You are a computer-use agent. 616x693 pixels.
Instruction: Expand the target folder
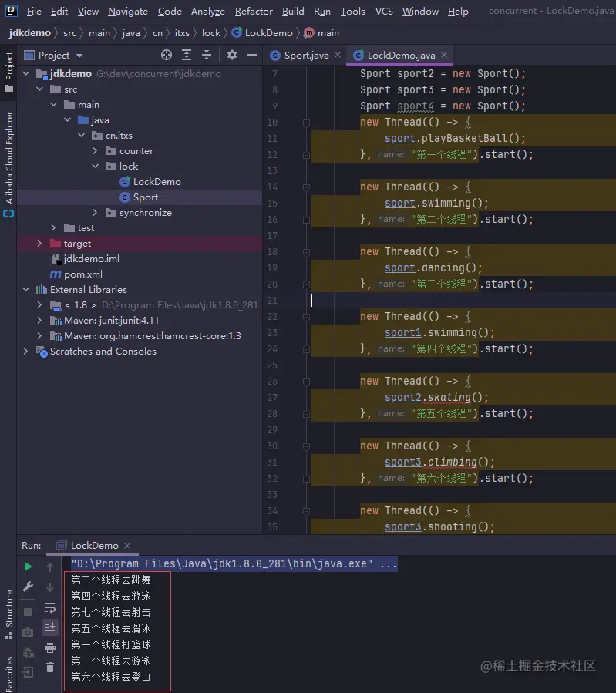[40, 244]
